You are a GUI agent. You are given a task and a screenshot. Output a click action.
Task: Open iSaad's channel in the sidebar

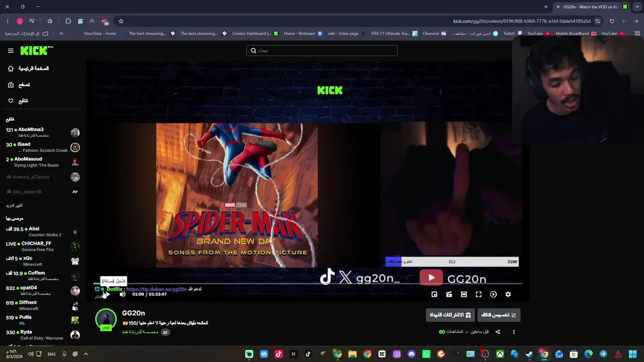click(42, 147)
